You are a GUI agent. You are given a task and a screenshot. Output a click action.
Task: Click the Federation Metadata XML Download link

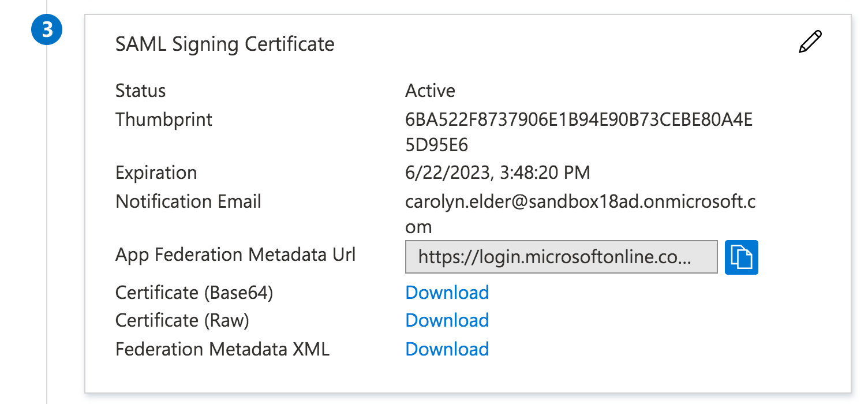coord(447,349)
